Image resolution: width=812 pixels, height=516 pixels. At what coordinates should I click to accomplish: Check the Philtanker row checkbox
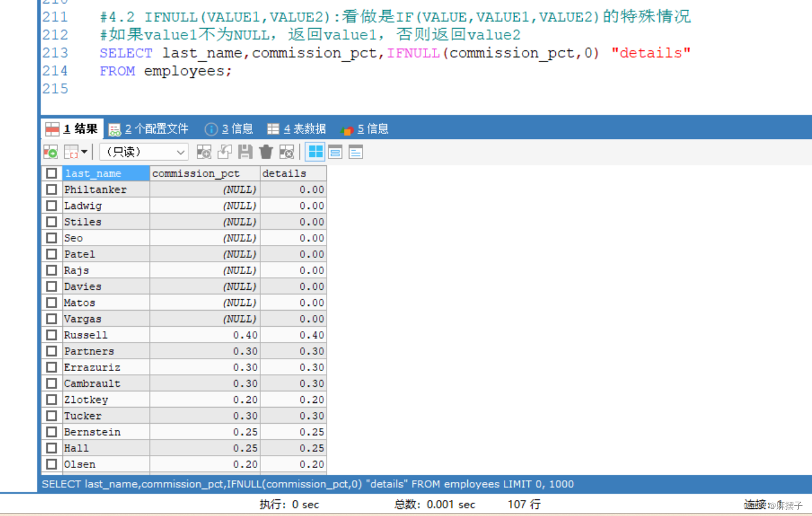[x=51, y=190]
